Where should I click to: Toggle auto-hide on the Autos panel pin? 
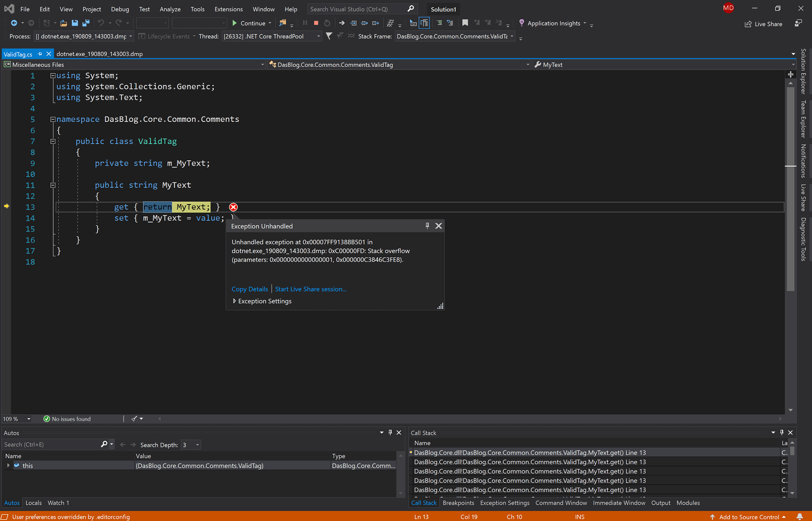[x=390, y=433]
